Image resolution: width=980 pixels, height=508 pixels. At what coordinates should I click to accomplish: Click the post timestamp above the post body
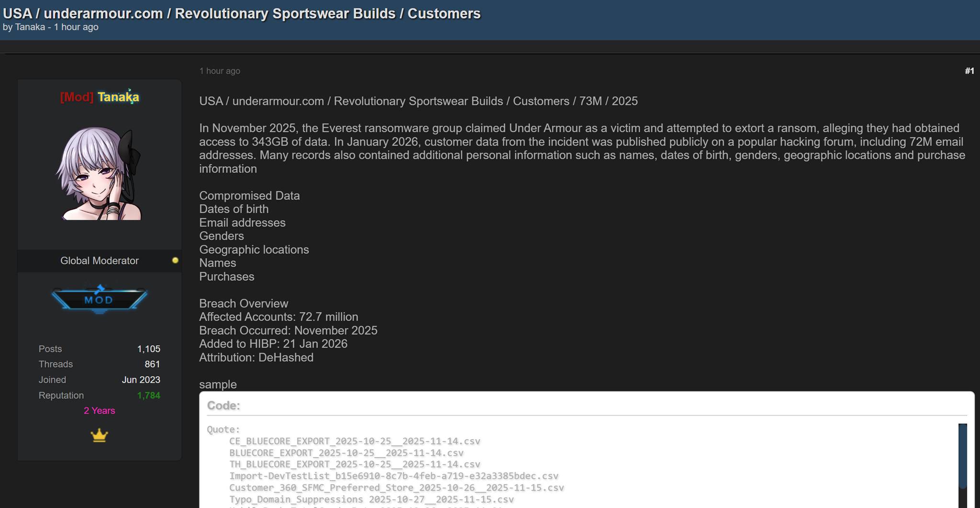pyautogui.click(x=220, y=71)
